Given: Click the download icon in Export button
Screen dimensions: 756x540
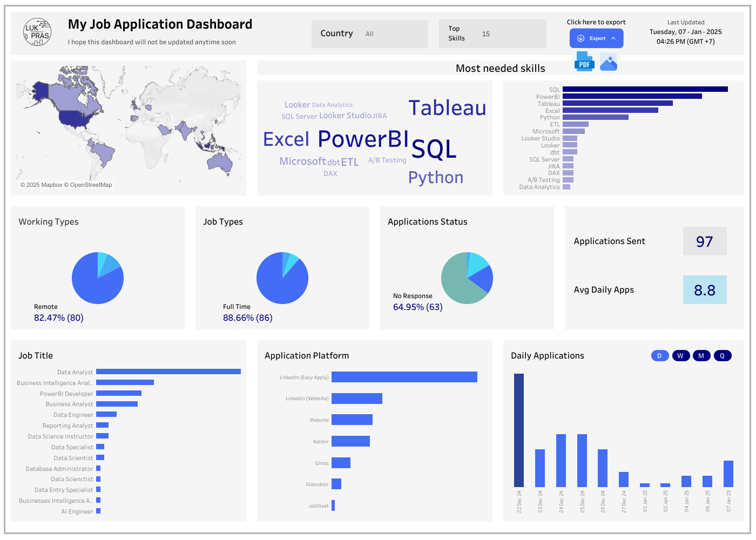Looking at the screenshot, I should (x=581, y=38).
